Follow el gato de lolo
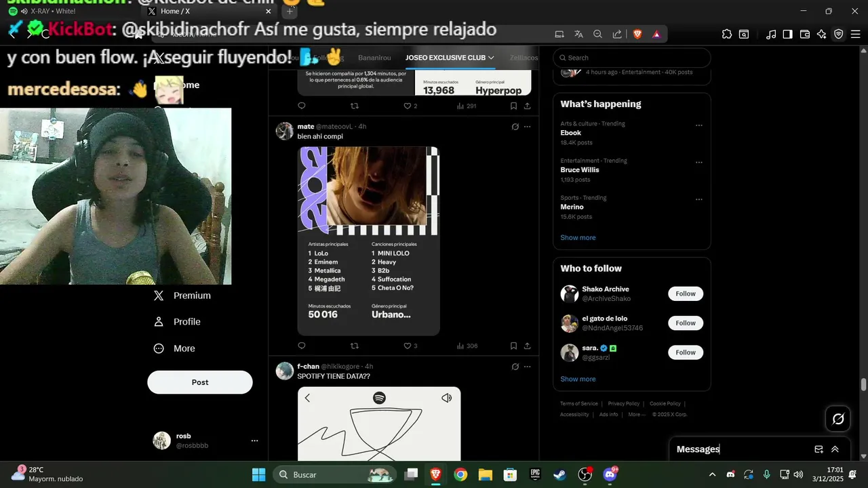Viewport: 868px width, 488px height. pyautogui.click(x=686, y=323)
